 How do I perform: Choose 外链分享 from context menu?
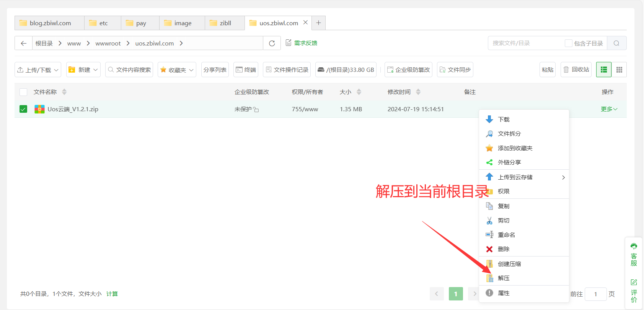pyautogui.click(x=524, y=162)
